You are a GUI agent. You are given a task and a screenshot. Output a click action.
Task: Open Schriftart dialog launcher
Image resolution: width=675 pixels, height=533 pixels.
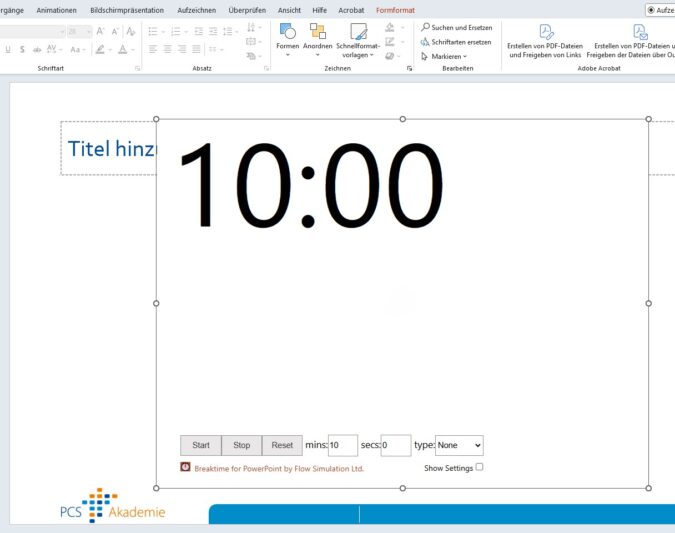pos(137,68)
